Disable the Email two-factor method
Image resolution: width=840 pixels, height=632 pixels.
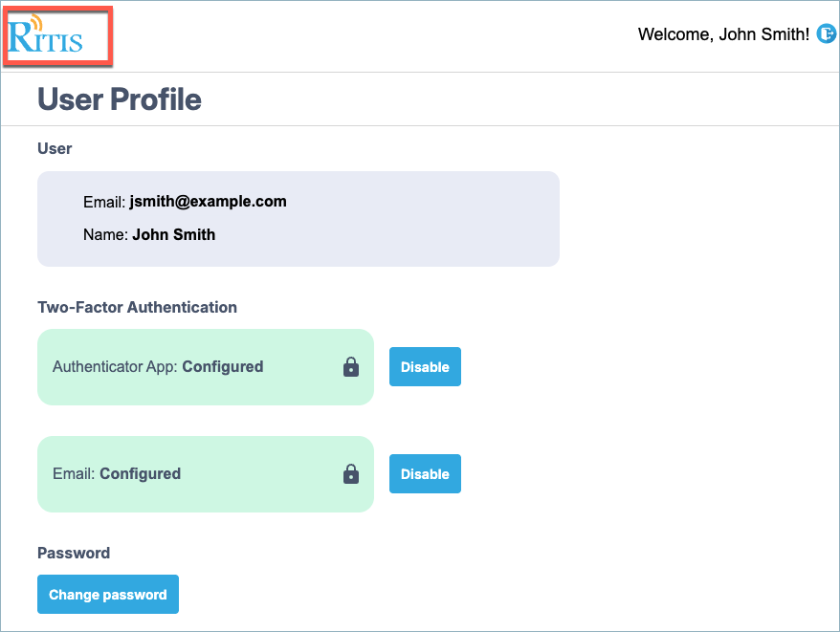[x=425, y=474]
